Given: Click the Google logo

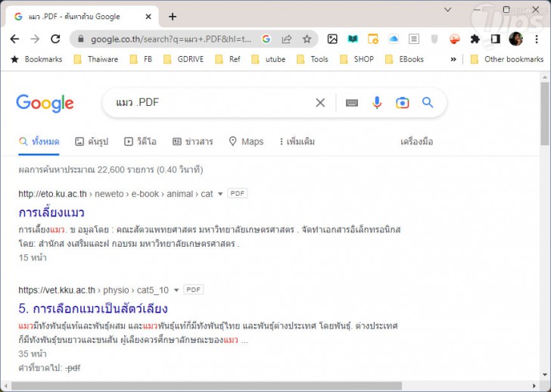Looking at the screenshot, I should pyautogui.click(x=45, y=103).
